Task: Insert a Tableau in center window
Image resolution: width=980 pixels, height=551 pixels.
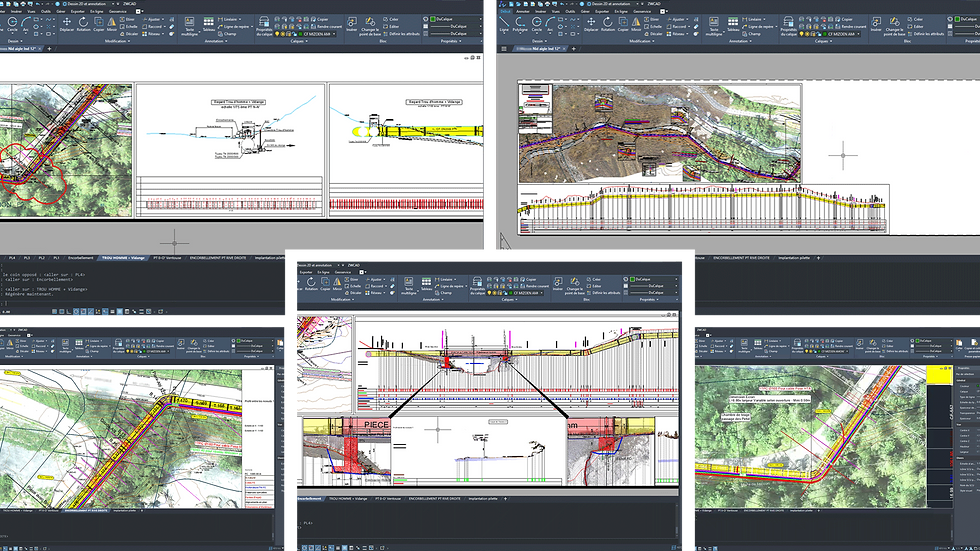Action: click(x=426, y=284)
